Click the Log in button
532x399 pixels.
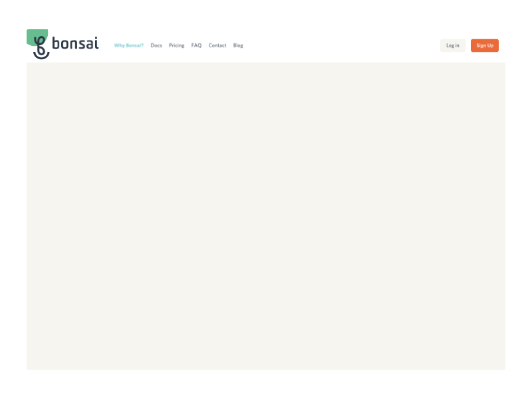[x=453, y=45]
